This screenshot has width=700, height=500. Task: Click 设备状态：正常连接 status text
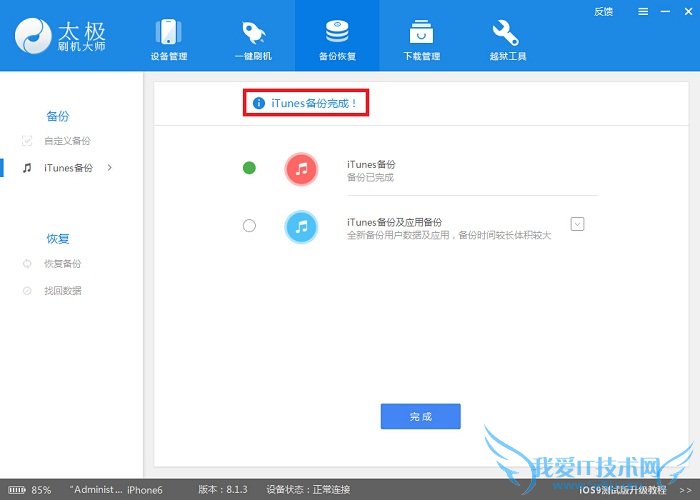[x=308, y=490]
